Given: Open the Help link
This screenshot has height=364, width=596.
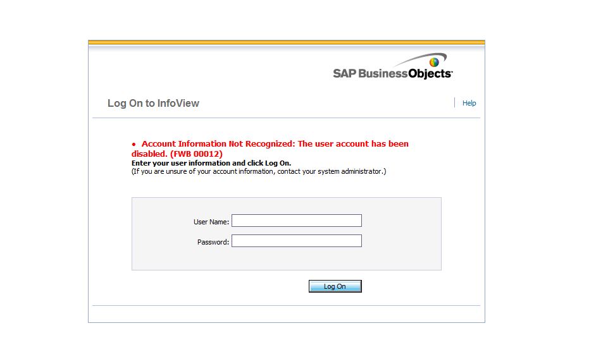Looking at the screenshot, I should [x=469, y=103].
